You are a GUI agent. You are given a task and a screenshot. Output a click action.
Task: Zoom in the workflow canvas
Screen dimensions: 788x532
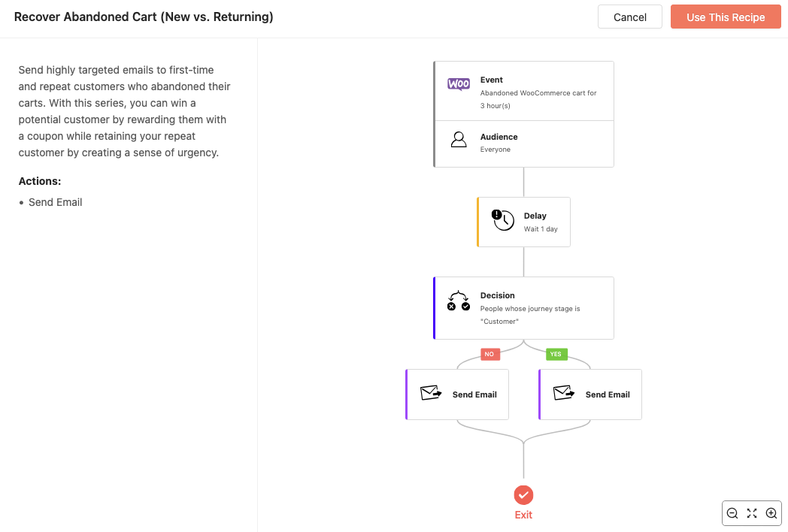pos(771,513)
